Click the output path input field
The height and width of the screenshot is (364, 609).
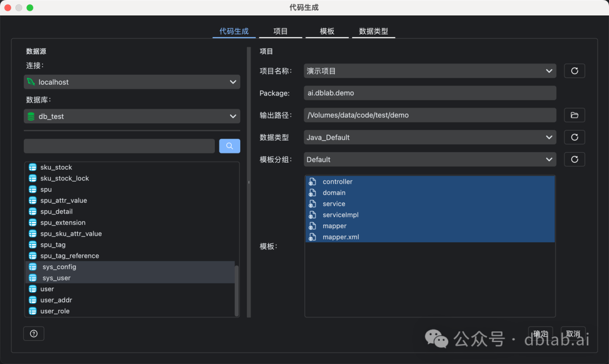click(x=430, y=116)
